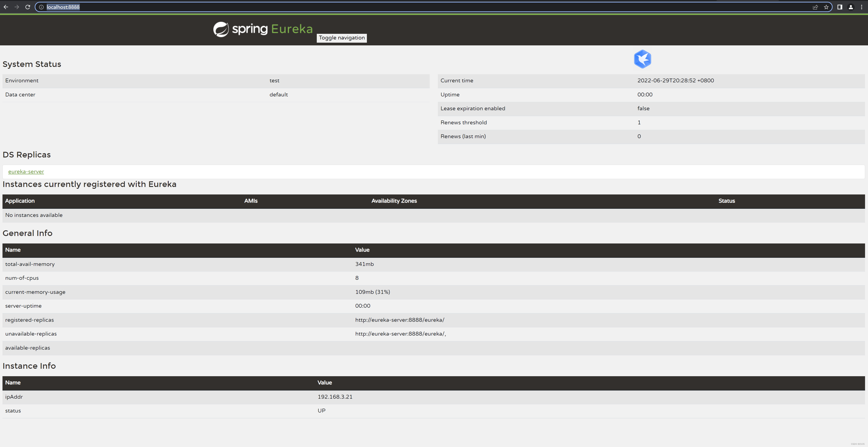Share this page icon in address bar

815,7
